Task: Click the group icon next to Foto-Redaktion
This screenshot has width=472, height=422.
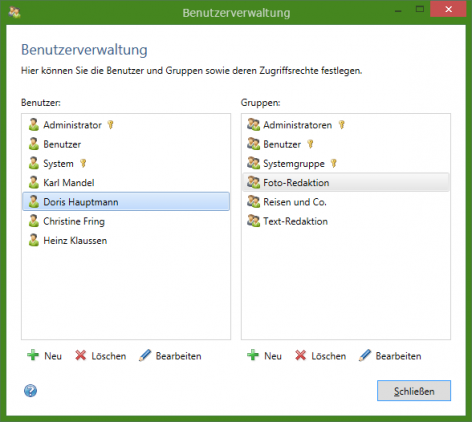Action: point(253,182)
